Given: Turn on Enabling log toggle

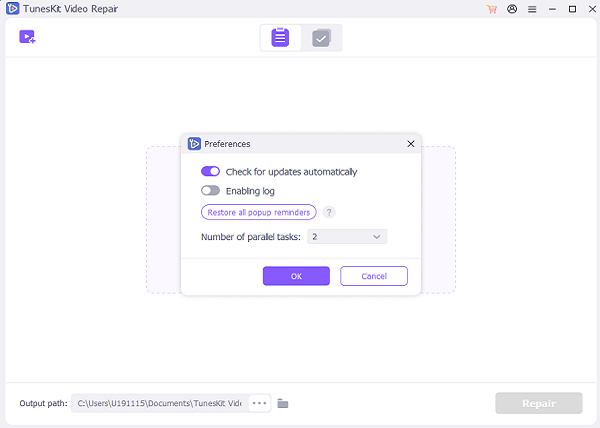Looking at the screenshot, I should tap(210, 190).
